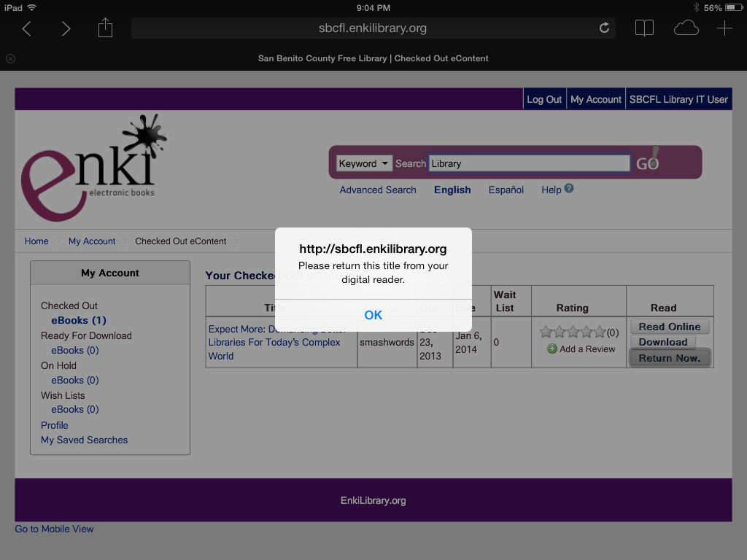The image size is (747, 560).
Task: Click SBCFL Library IT User
Action: (x=678, y=99)
